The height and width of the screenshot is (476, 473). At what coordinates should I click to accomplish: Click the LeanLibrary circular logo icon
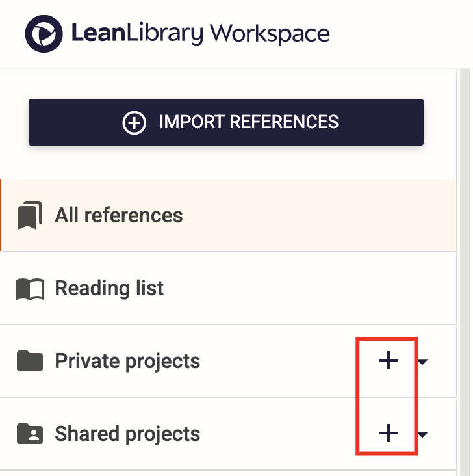click(44, 34)
